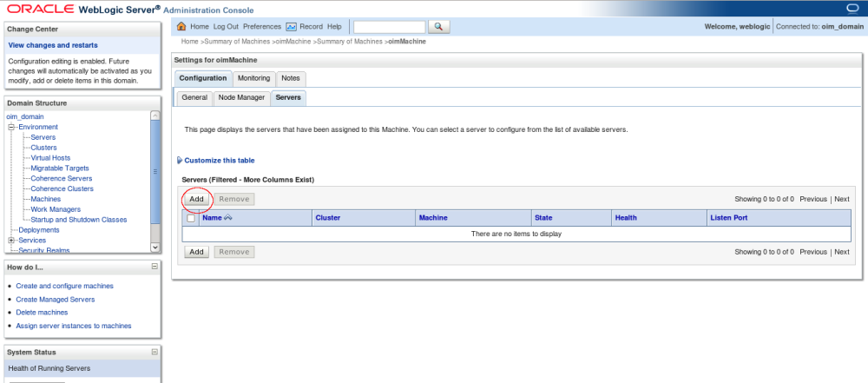This screenshot has width=868, height=383.
Task: Open Virtual Hosts tree item
Action: point(50,158)
